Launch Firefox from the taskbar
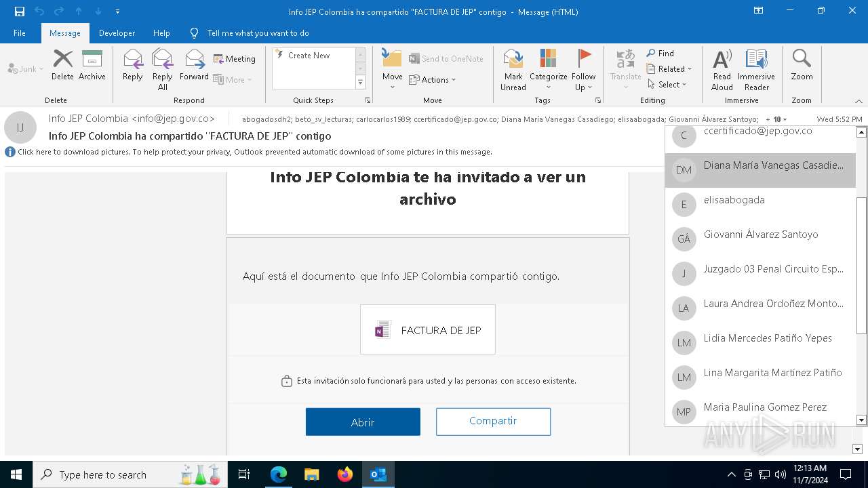868x488 pixels. pyautogui.click(x=345, y=474)
